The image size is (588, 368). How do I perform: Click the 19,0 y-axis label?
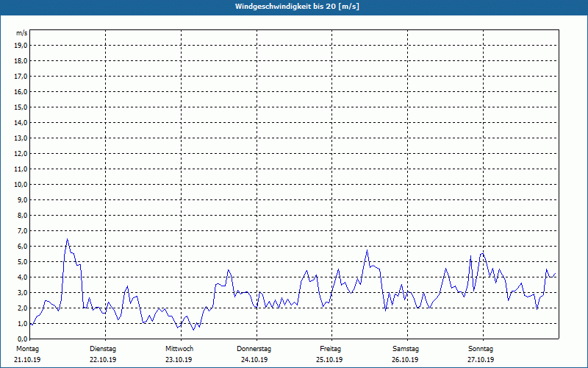[21, 46]
